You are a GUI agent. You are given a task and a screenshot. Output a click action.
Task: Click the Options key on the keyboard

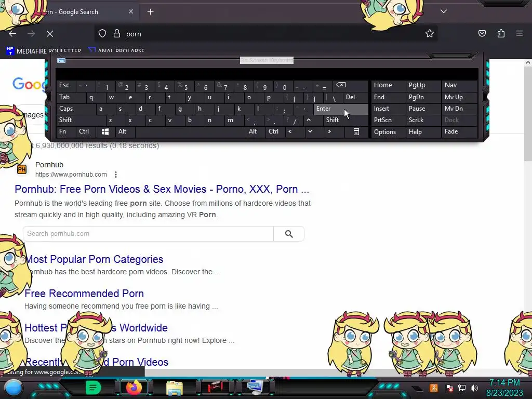(388, 132)
